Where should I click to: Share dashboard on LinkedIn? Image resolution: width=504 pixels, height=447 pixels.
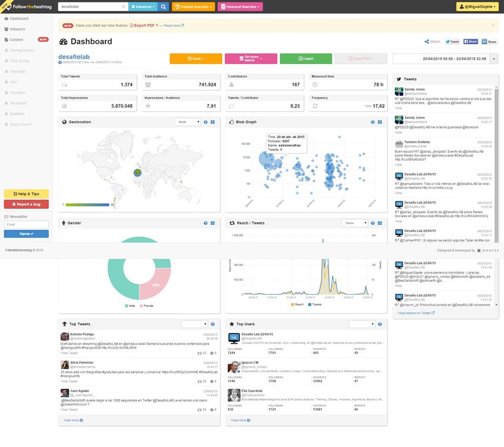click(x=489, y=41)
